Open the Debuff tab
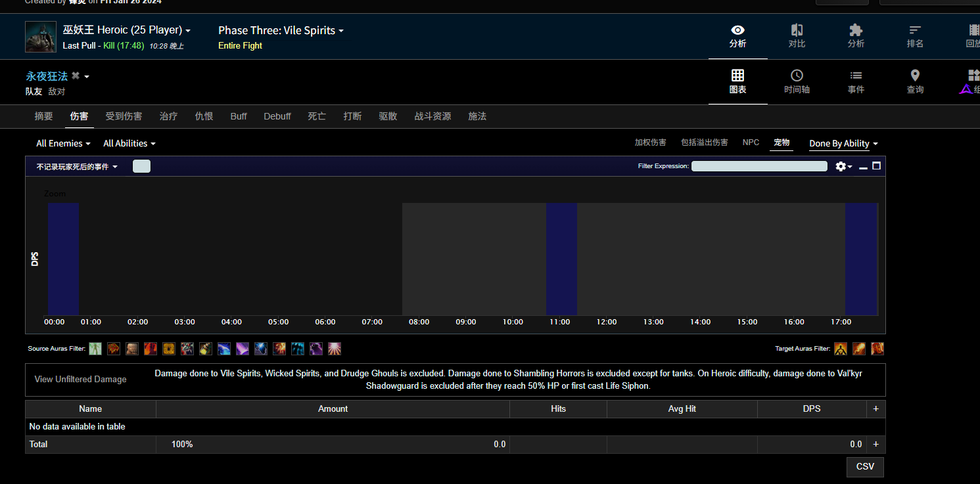The image size is (980, 484). [x=277, y=116]
